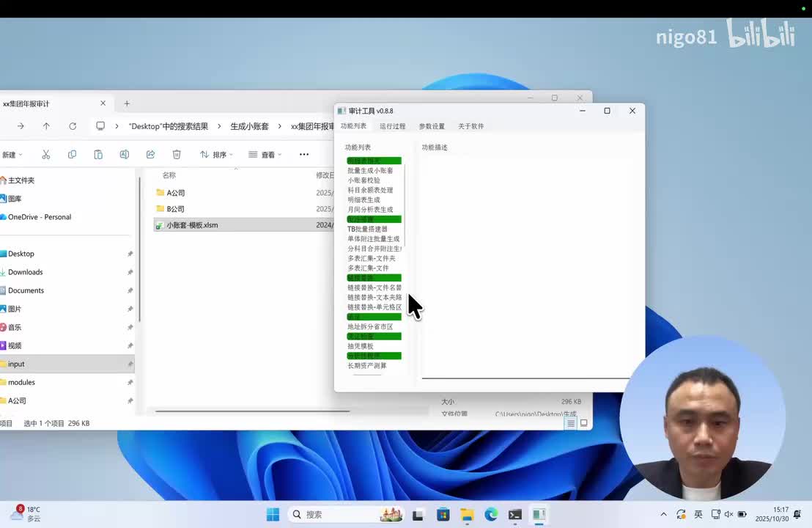Screen dimensions: 812x528
Task: Switch to details view icon in status bar
Action: click(x=571, y=423)
